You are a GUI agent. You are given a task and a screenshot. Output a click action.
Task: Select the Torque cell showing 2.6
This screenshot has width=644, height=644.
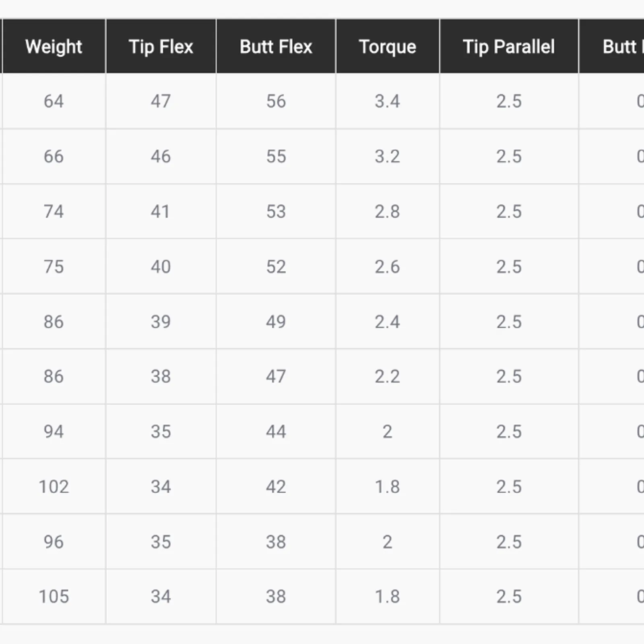(x=387, y=266)
